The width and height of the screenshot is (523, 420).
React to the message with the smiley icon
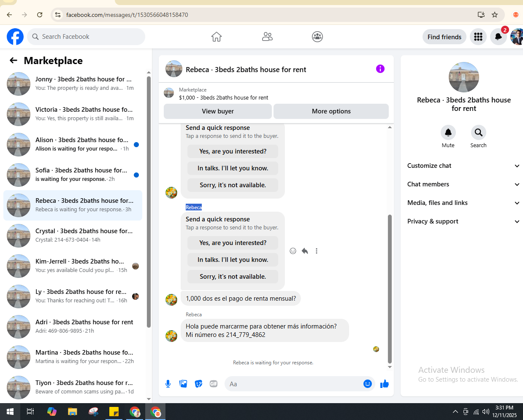(293, 251)
